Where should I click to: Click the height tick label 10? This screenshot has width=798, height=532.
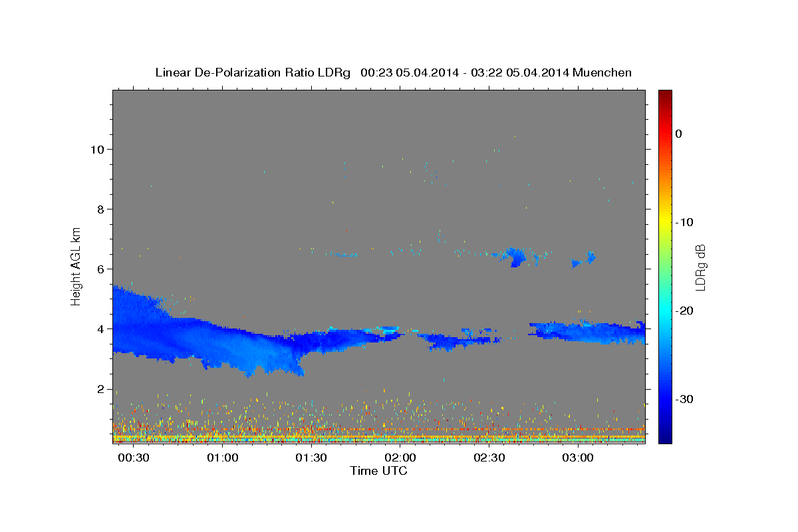(97, 149)
